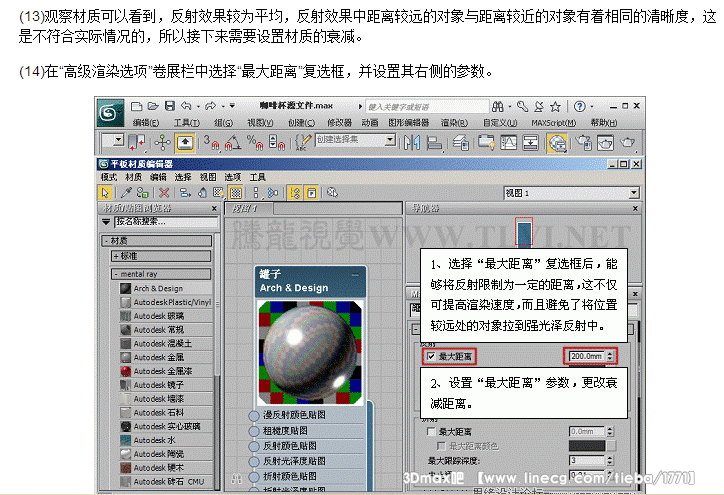Check the 最大距离颜色 checkbox
Viewport: 724px width, 495px height.
[x=441, y=446]
